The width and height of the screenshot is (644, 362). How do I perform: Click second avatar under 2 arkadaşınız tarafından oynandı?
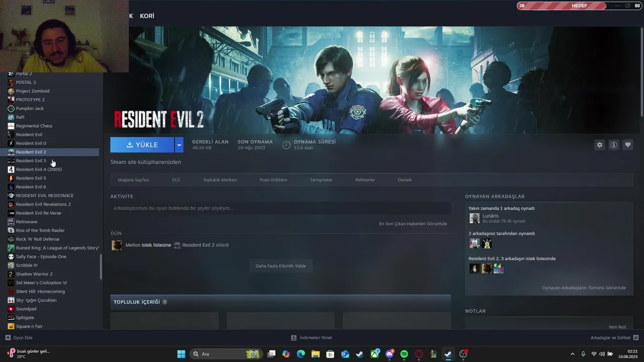[x=487, y=243]
